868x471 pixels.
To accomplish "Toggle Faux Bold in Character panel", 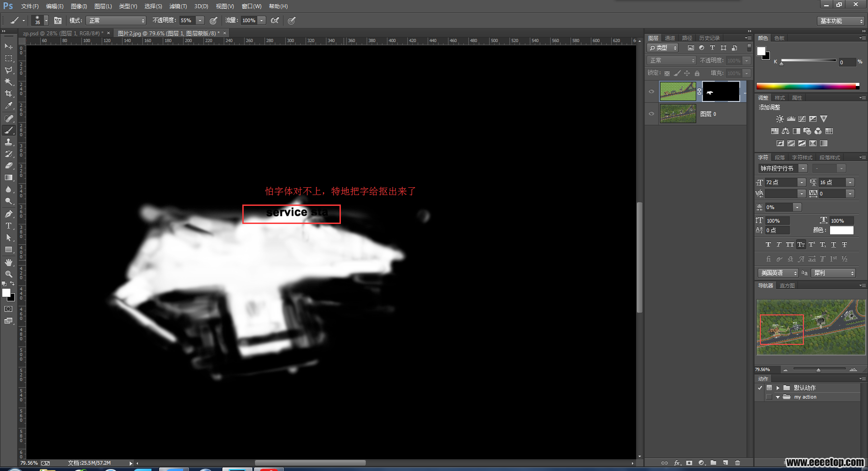I will point(768,244).
